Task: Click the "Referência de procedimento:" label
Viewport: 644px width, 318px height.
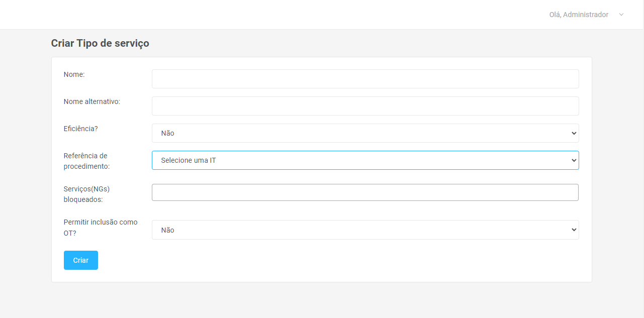Action: coord(86,161)
